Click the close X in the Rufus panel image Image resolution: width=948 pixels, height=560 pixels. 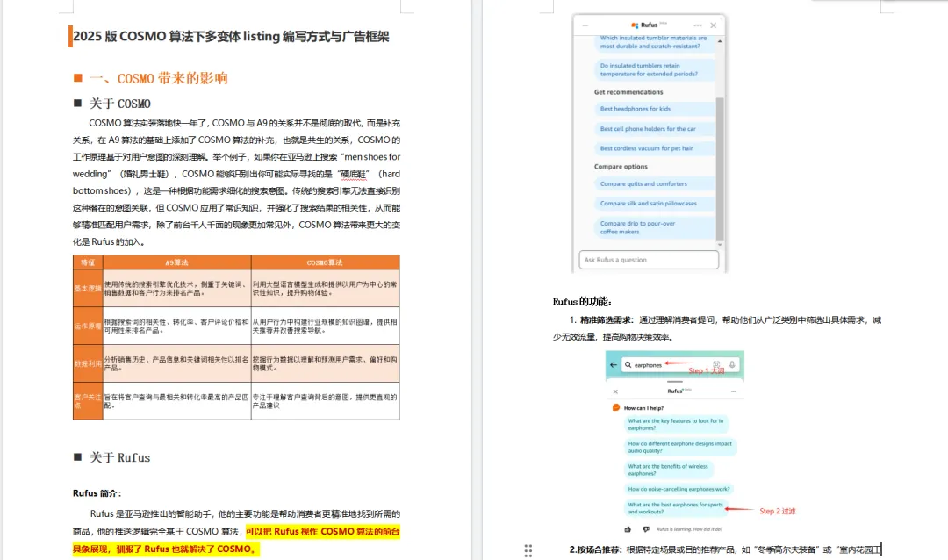coord(714,25)
